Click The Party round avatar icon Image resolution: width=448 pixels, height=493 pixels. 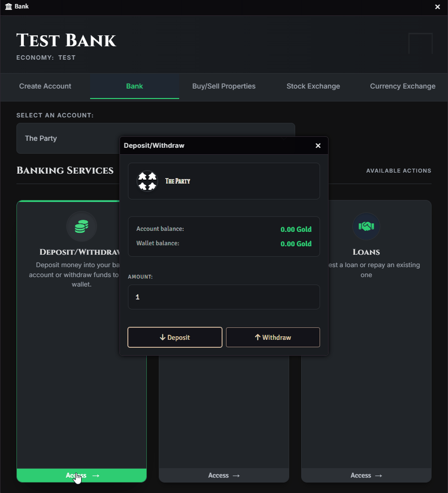pyautogui.click(x=147, y=181)
